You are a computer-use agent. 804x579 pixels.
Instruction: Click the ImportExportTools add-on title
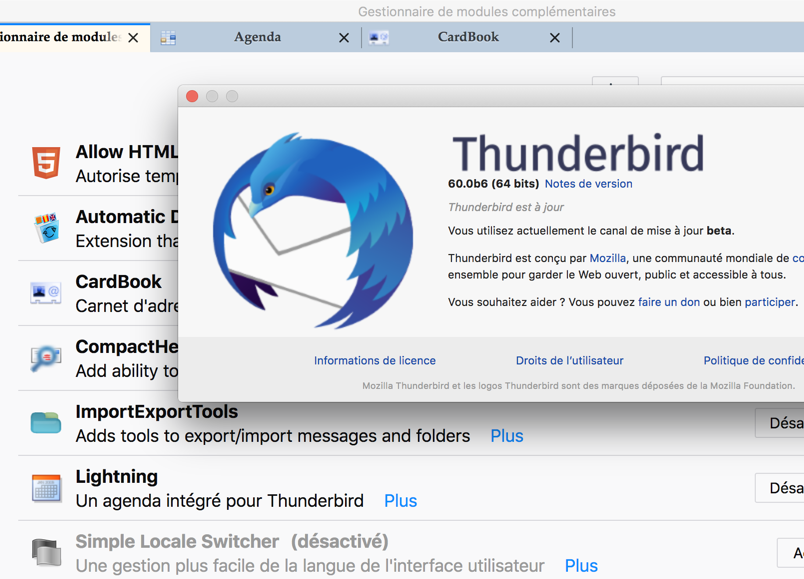coord(156,412)
